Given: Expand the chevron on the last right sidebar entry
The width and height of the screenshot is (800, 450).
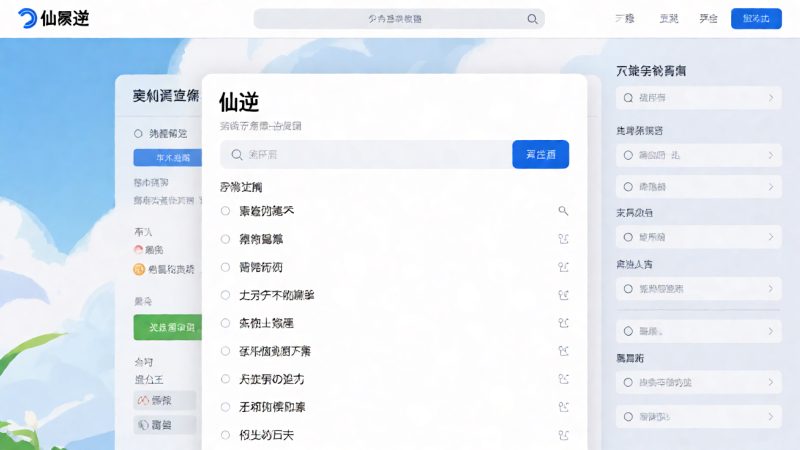Looking at the screenshot, I should click(771, 417).
